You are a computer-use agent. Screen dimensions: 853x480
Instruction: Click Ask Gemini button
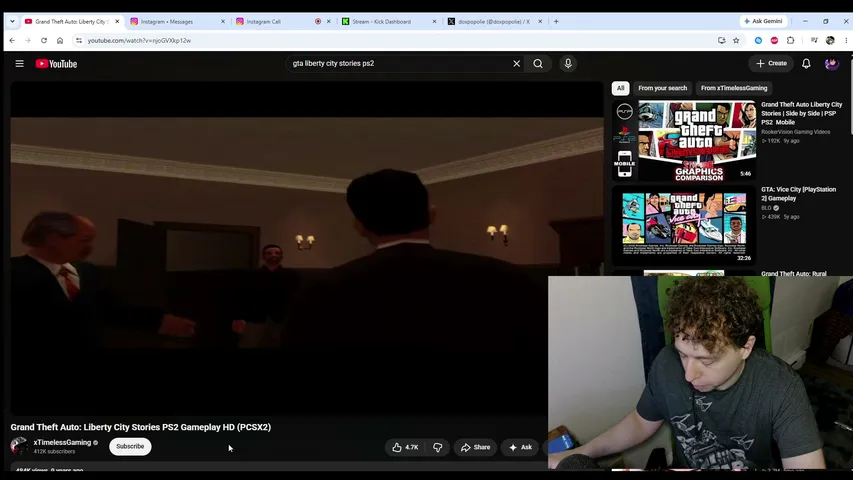763,21
